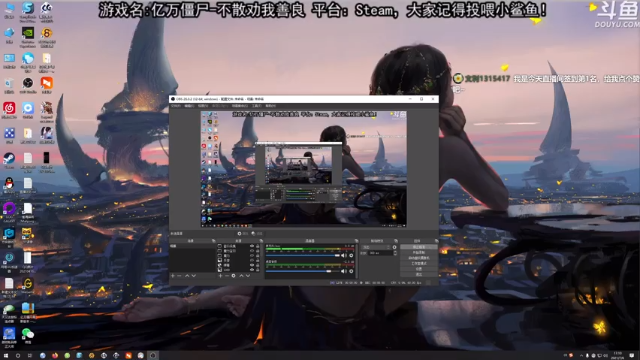Open the 文件 (File) menu in OBS
The width and height of the screenshot is (640, 360).
(x=176, y=106)
